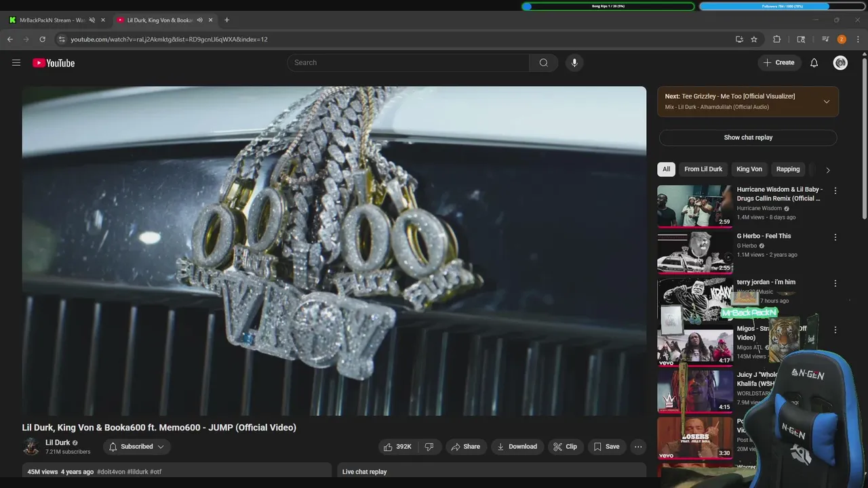Open the YouTube account avatar menu
868x488 pixels.
(x=840, y=62)
